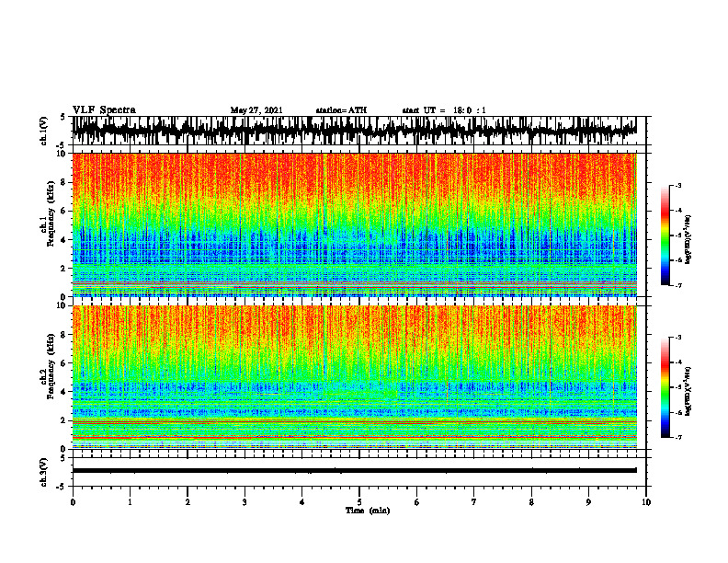This screenshot has width=728, height=563.
Task: Click the "station= ATH" label
Action: [x=341, y=110]
